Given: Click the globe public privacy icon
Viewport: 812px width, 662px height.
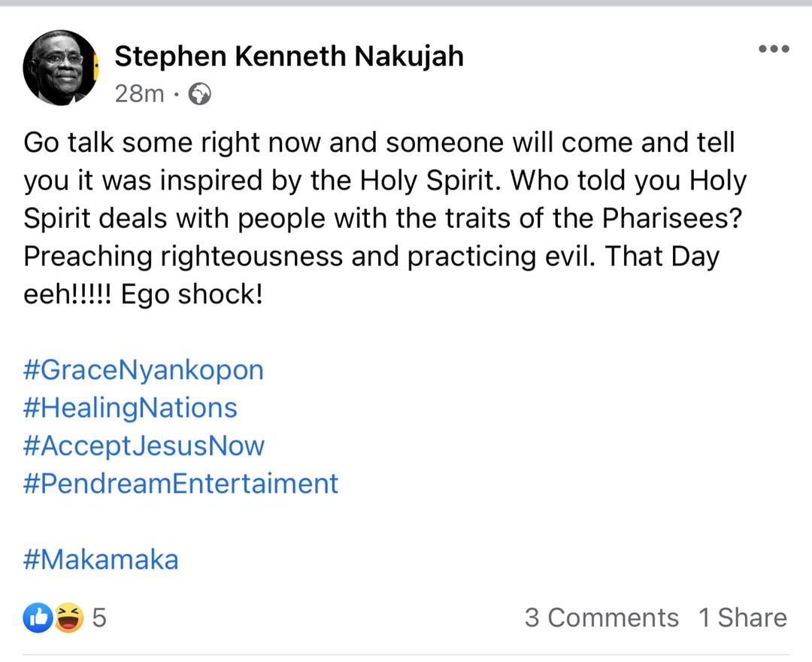Looking at the screenshot, I should click(x=199, y=94).
